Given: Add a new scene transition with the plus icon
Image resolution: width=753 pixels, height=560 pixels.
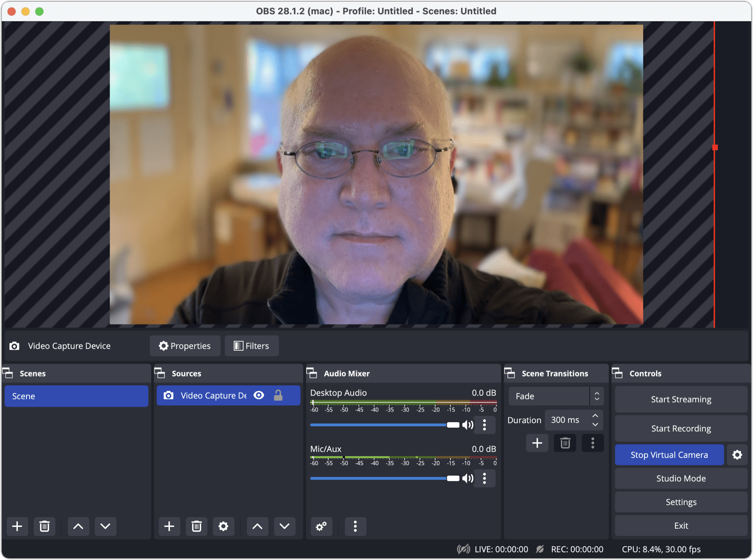Looking at the screenshot, I should coord(537,443).
